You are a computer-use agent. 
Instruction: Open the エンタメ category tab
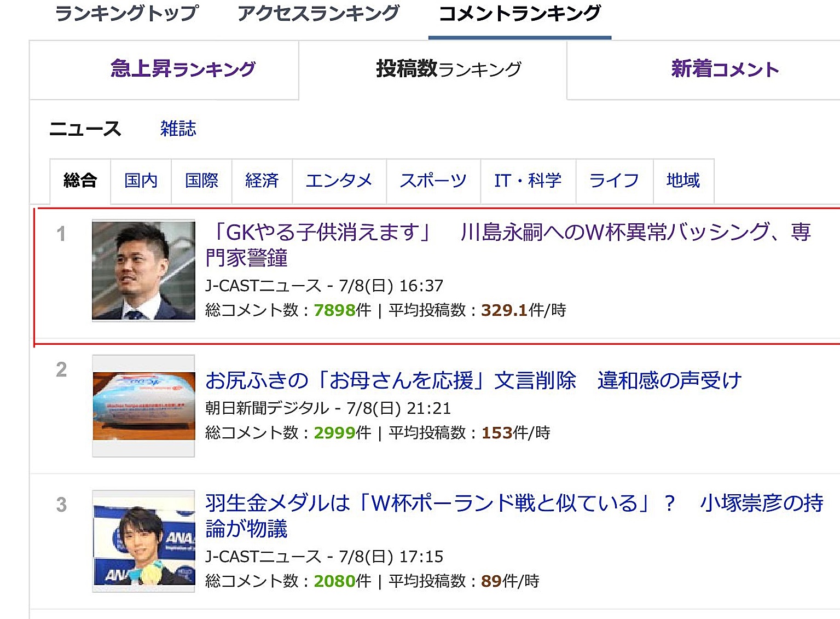[339, 181]
